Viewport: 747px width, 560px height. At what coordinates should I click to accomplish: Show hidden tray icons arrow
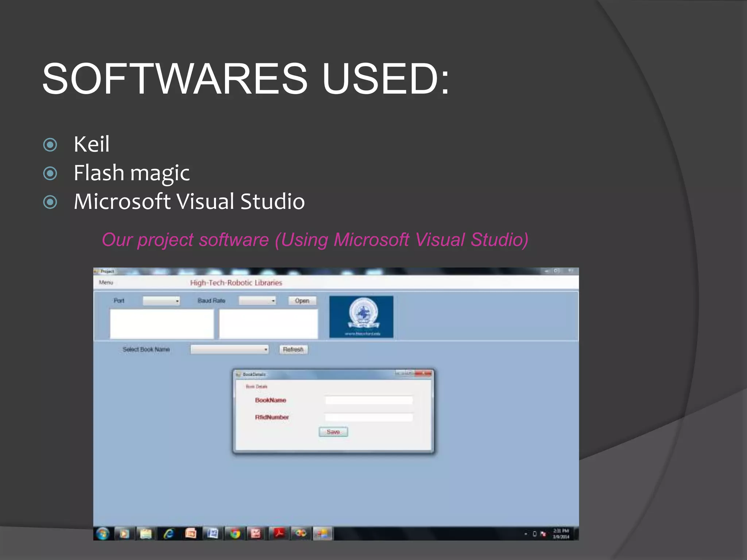pyautogui.click(x=526, y=534)
